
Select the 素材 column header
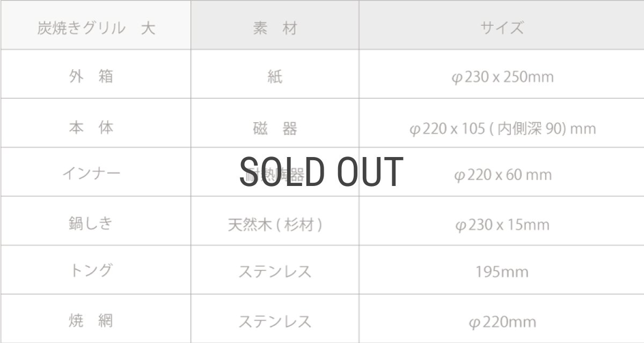coord(275,28)
